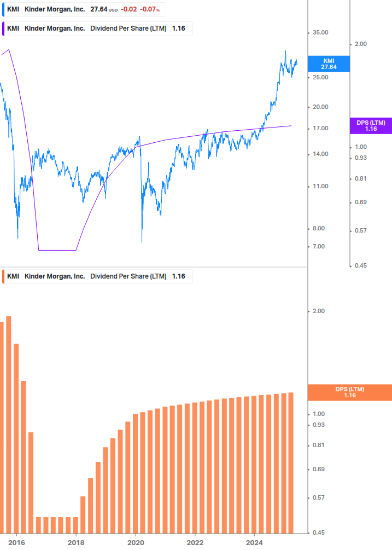
Task: Click the 2016 x-axis label
Action: tap(16, 543)
